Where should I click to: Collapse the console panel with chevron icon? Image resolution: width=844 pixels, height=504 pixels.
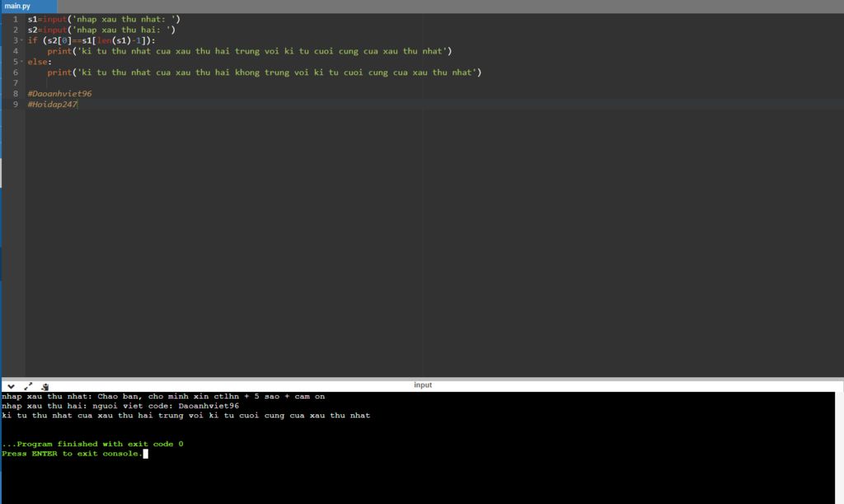11,386
